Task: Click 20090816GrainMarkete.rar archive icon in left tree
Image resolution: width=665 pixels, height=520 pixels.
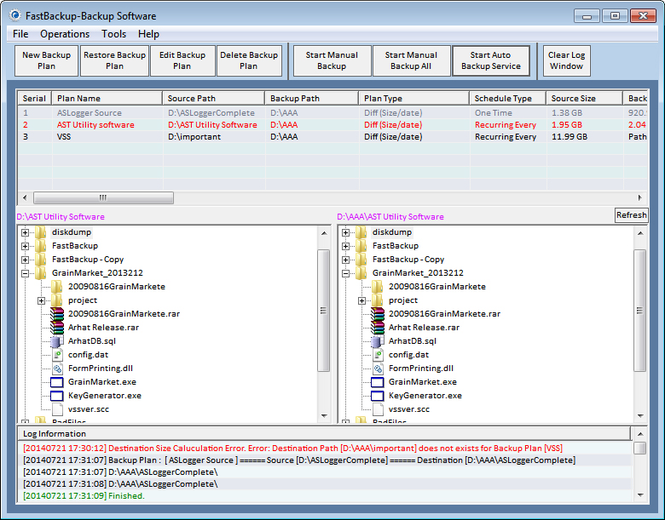Action: coord(56,313)
